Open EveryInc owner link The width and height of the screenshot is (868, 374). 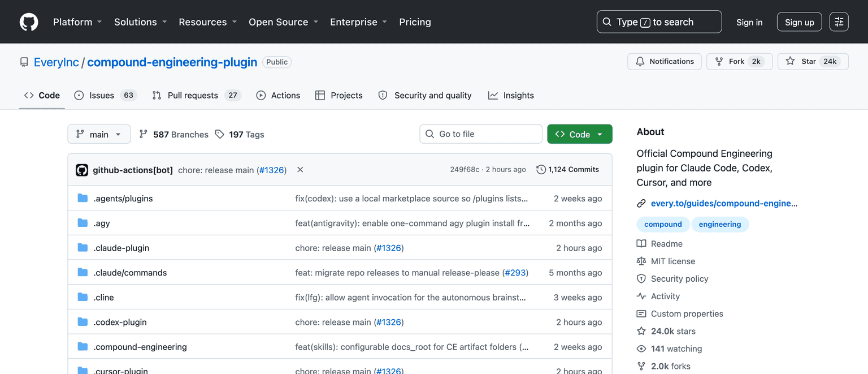click(x=57, y=62)
